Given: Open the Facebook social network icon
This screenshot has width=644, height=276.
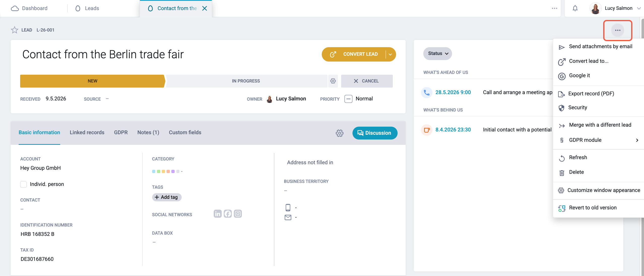Looking at the screenshot, I should pos(228,214).
